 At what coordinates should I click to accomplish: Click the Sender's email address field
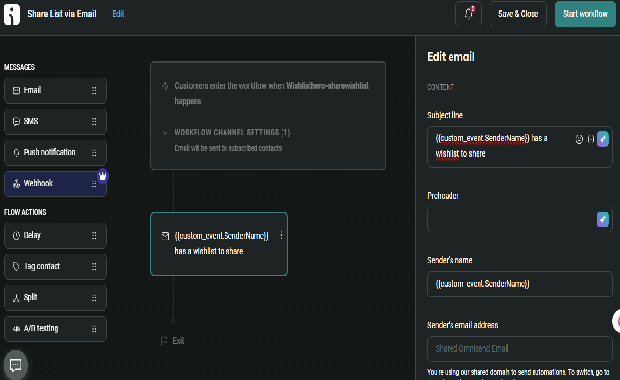pyautogui.click(x=520, y=349)
